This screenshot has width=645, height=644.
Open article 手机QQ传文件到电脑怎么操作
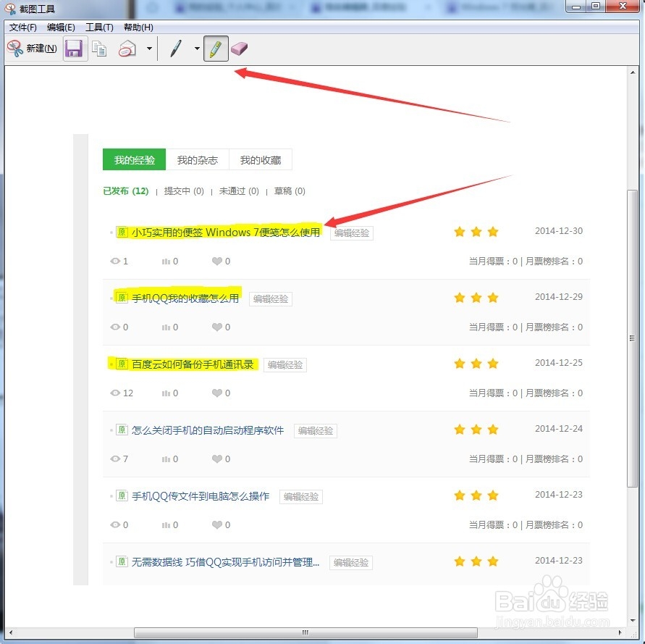[x=201, y=496]
